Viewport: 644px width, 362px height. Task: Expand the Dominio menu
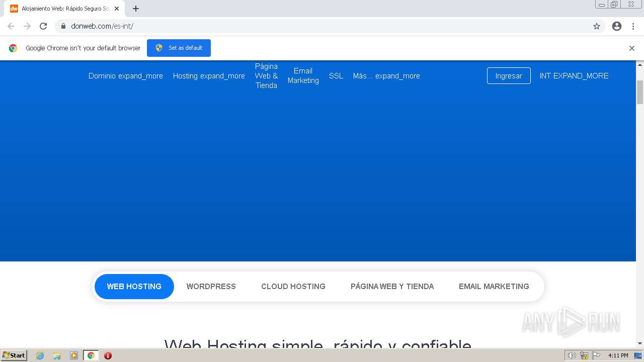click(x=126, y=76)
